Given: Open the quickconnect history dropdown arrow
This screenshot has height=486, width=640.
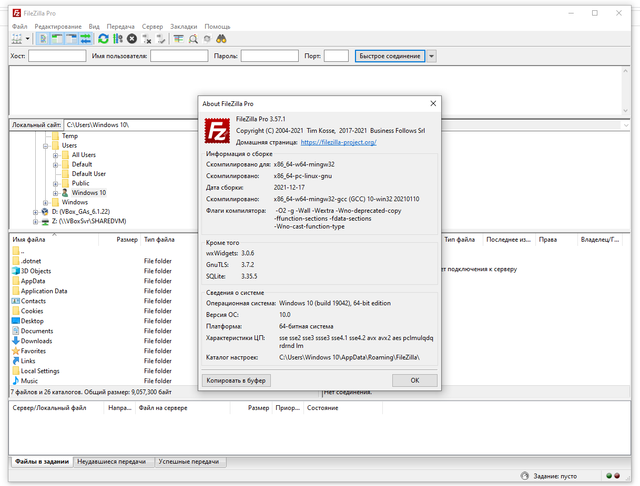Looking at the screenshot, I should click(x=432, y=56).
